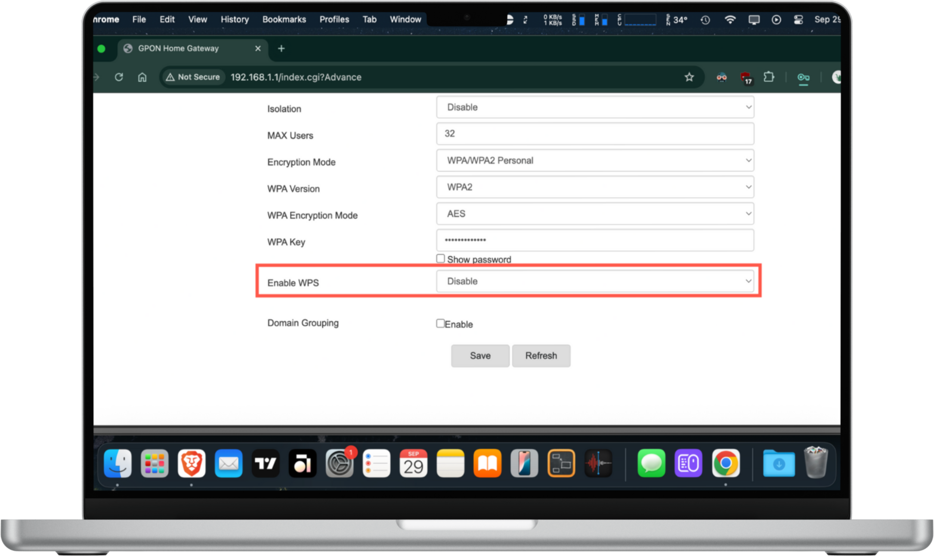This screenshot has height=560, width=934.
Task: Bookmark page with star icon
Action: pyautogui.click(x=689, y=77)
